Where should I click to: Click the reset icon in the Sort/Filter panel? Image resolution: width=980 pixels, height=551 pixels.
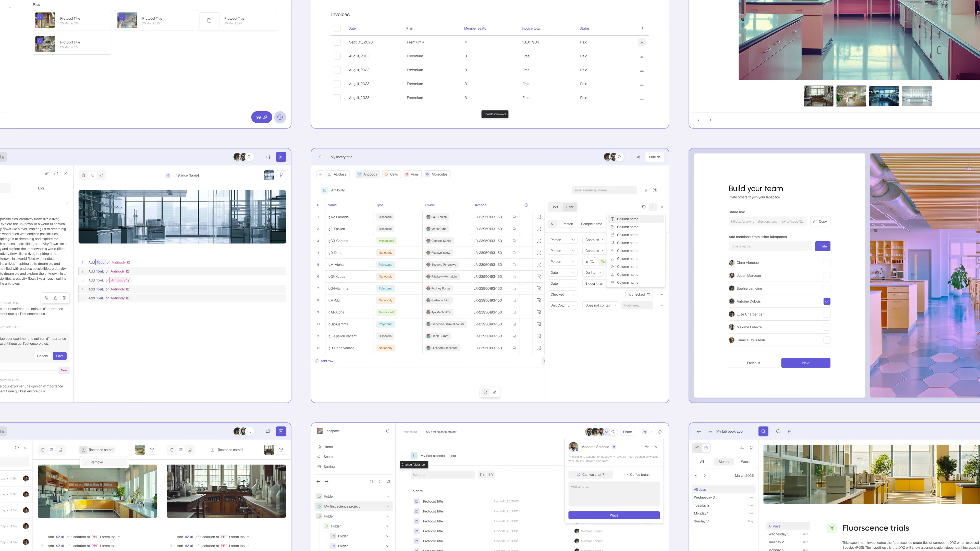(x=644, y=207)
